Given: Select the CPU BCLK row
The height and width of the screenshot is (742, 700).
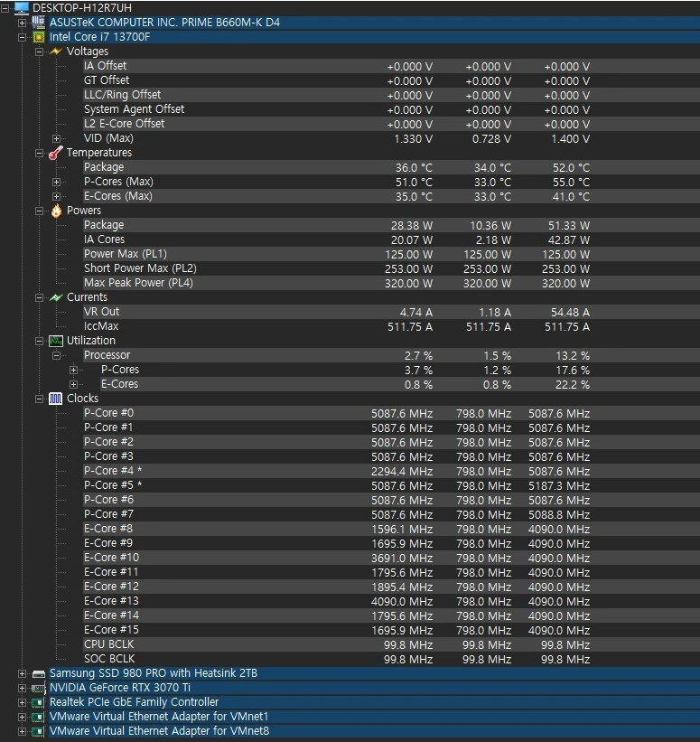Looking at the screenshot, I should (x=391, y=644).
